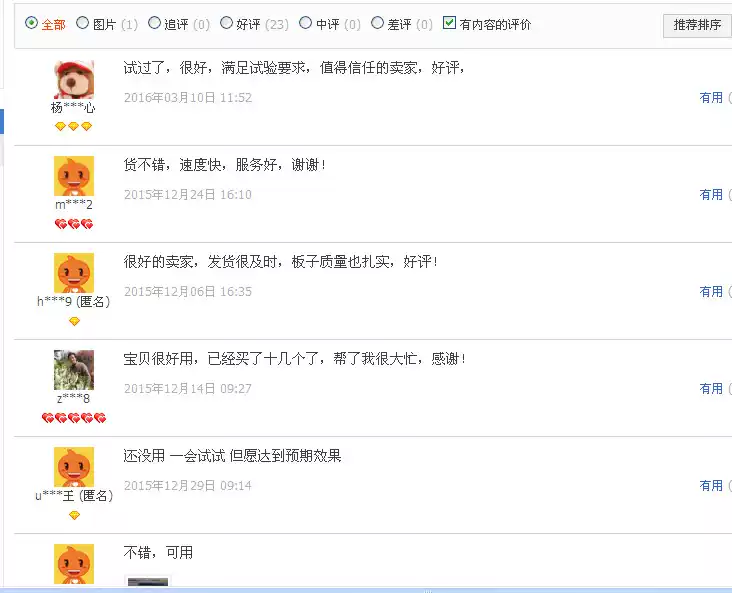Open the image thumbnail under 不错，可用
Screen dimensions: 732x593
[x=148, y=581]
